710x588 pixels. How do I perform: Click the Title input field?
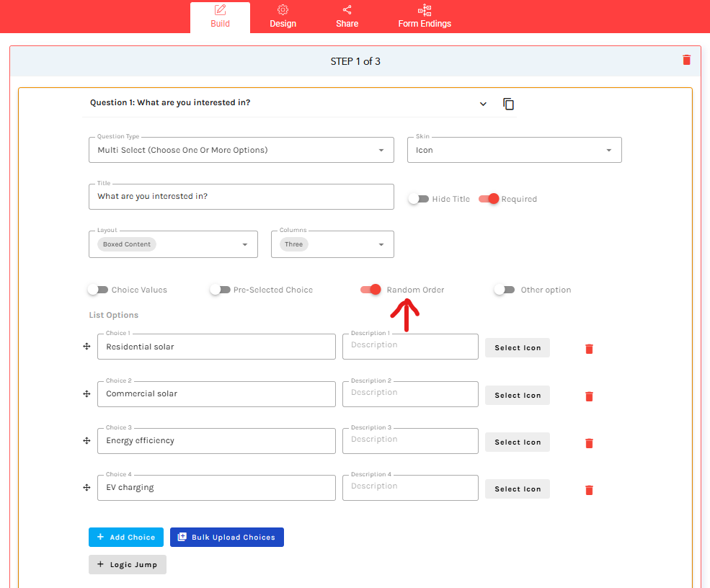click(241, 197)
